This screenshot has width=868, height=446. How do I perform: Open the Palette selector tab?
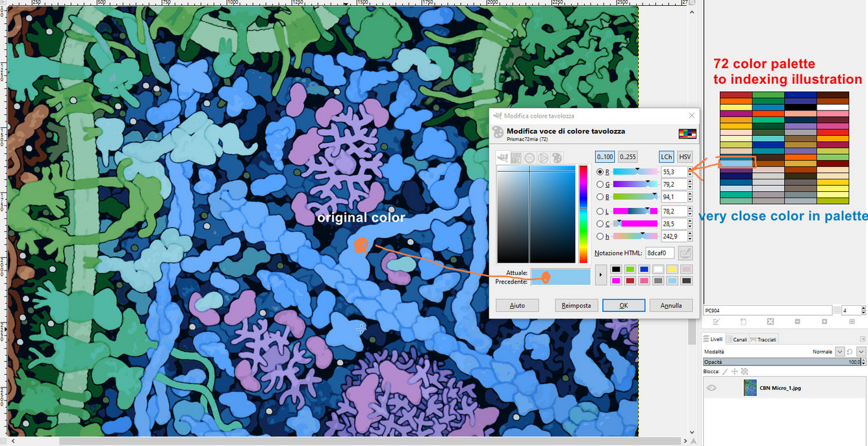coord(557,157)
